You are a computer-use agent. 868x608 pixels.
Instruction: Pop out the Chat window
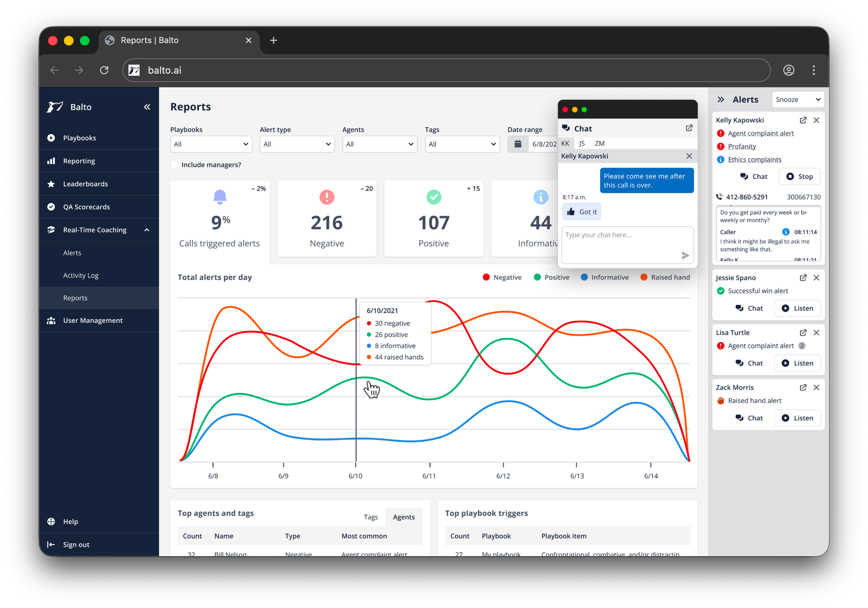click(x=689, y=128)
